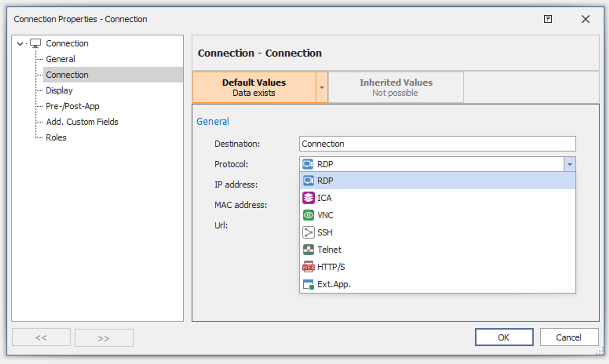Switch to Inherited Values tab
Viewport: 609px width, 364px height.
click(396, 88)
